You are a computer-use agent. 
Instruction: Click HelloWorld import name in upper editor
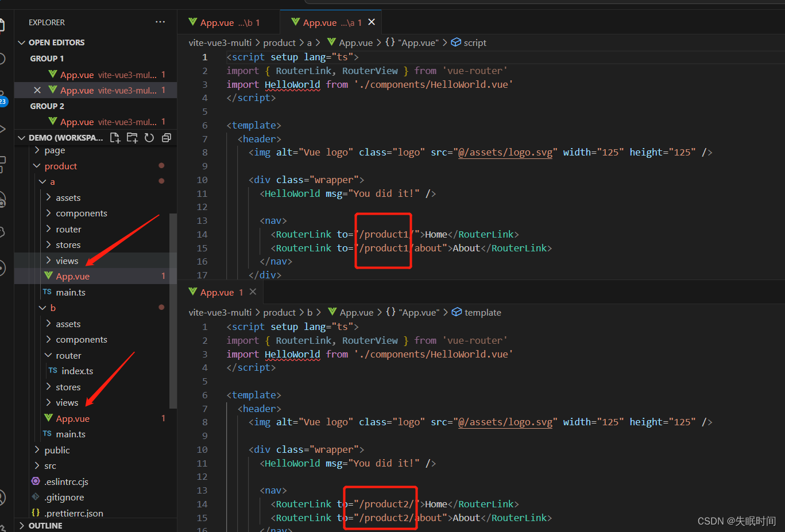coord(292,84)
